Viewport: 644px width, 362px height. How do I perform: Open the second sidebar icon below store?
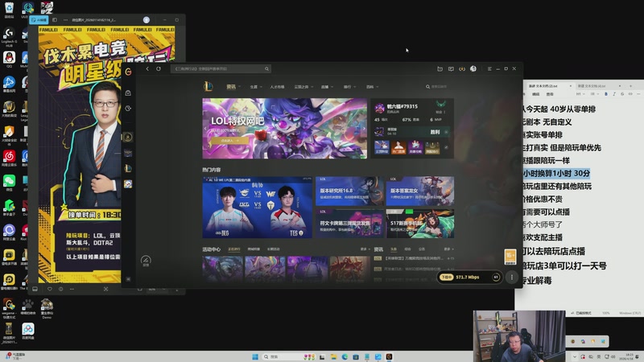tap(128, 109)
